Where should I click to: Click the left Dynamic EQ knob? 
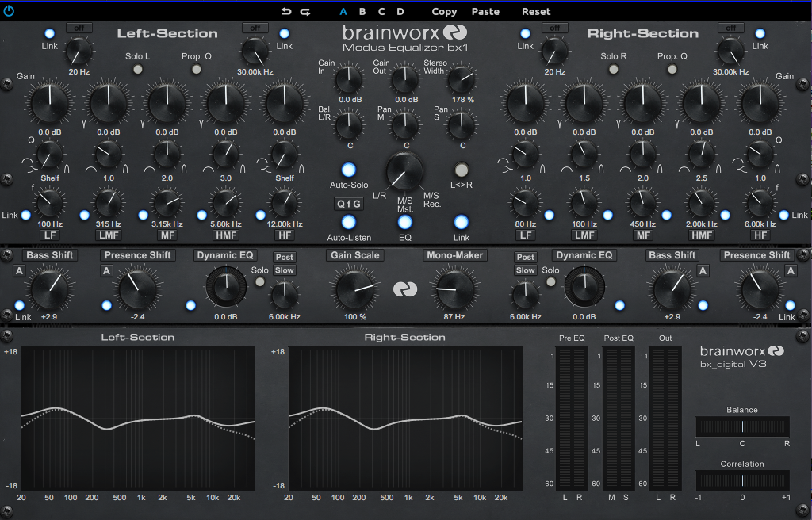pyautogui.click(x=226, y=287)
